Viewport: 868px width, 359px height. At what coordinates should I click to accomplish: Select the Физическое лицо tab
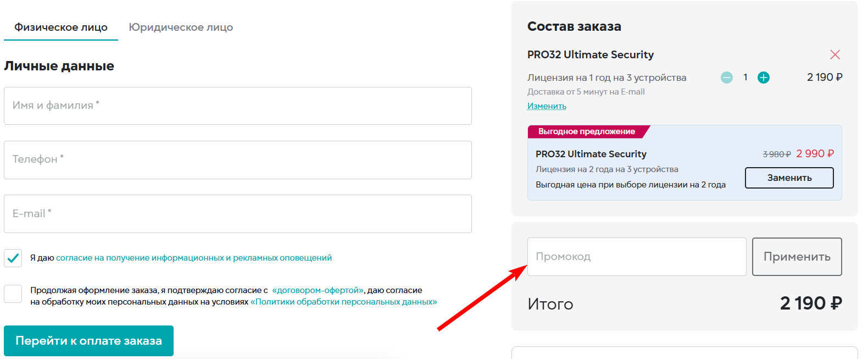point(61,27)
